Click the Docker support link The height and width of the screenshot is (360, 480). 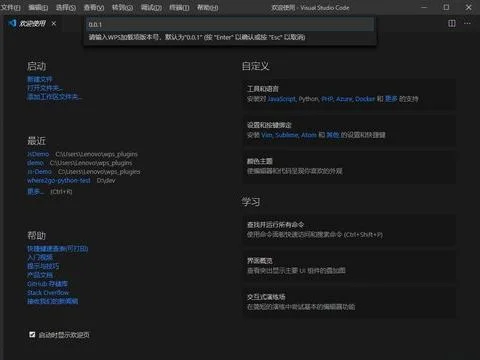[365, 99]
